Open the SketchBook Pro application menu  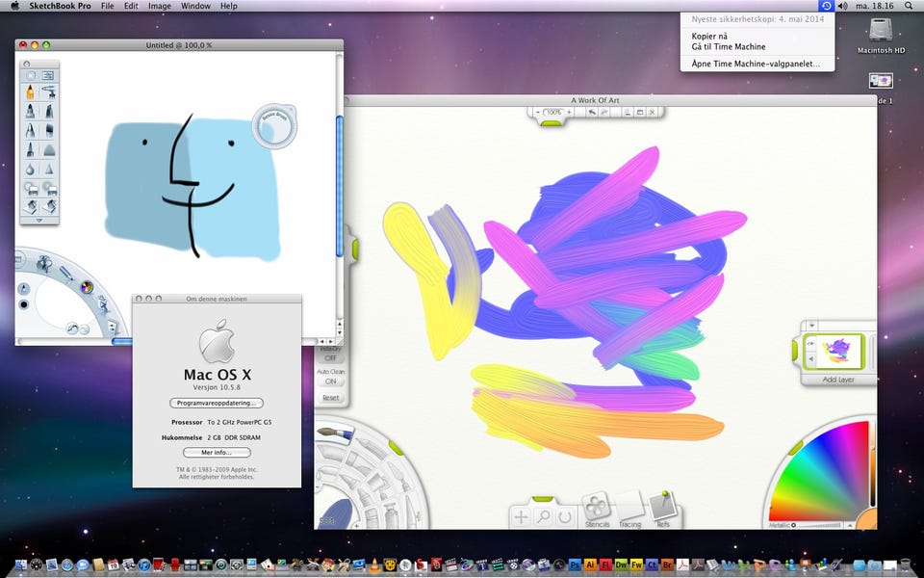pos(60,6)
